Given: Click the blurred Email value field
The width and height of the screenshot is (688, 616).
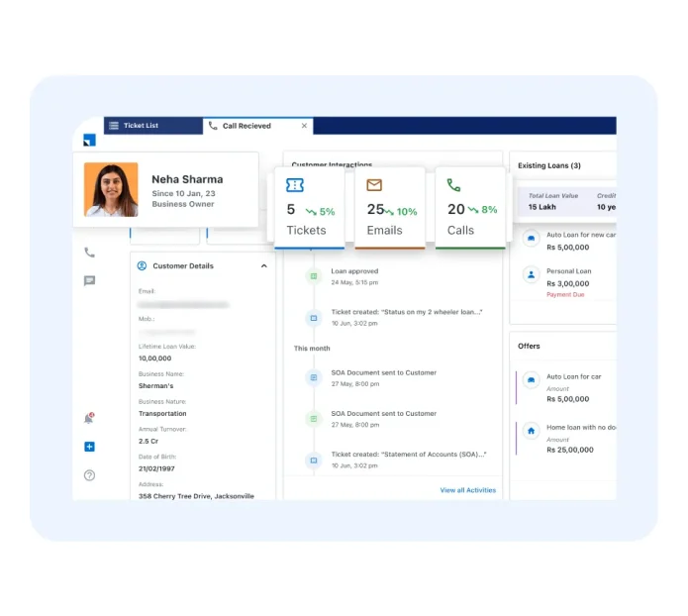Looking at the screenshot, I should tap(183, 305).
